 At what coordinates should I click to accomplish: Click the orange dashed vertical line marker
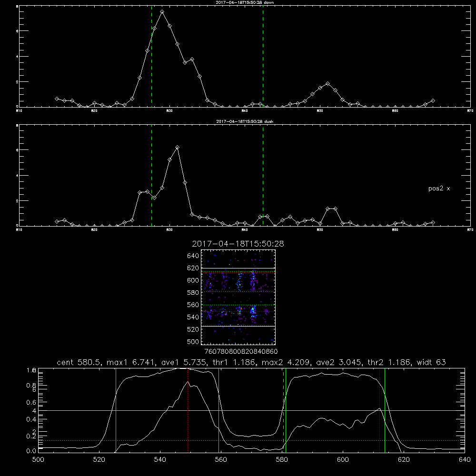pyautogui.click(x=284, y=410)
